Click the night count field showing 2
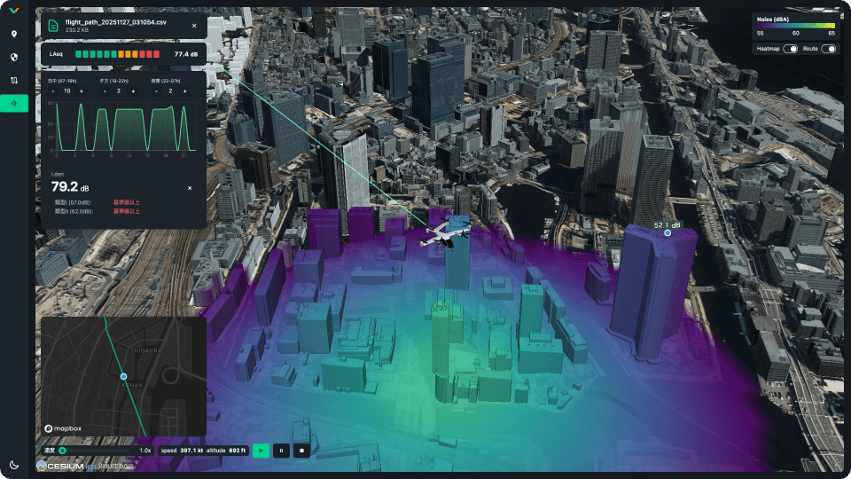Screen dimensions: 851x479 pyautogui.click(x=170, y=91)
